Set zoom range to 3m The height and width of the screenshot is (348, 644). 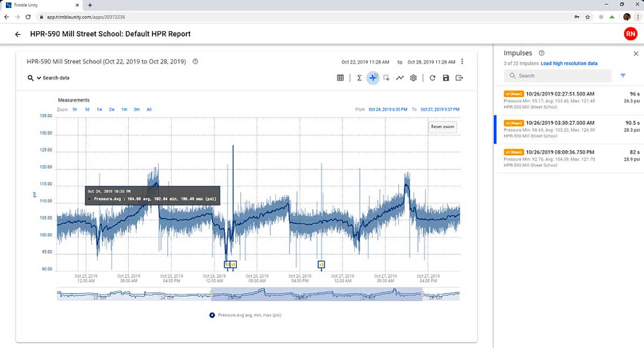[137, 110]
